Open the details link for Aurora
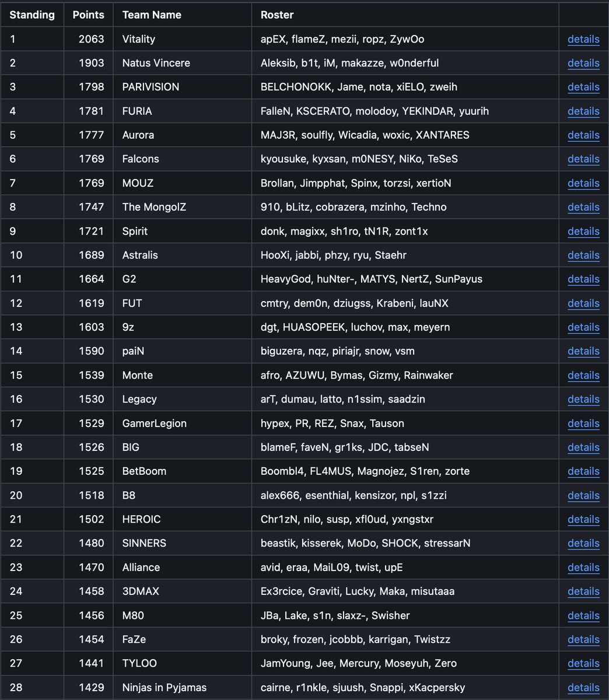Viewport: 609px width, 700px height. click(x=583, y=135)
